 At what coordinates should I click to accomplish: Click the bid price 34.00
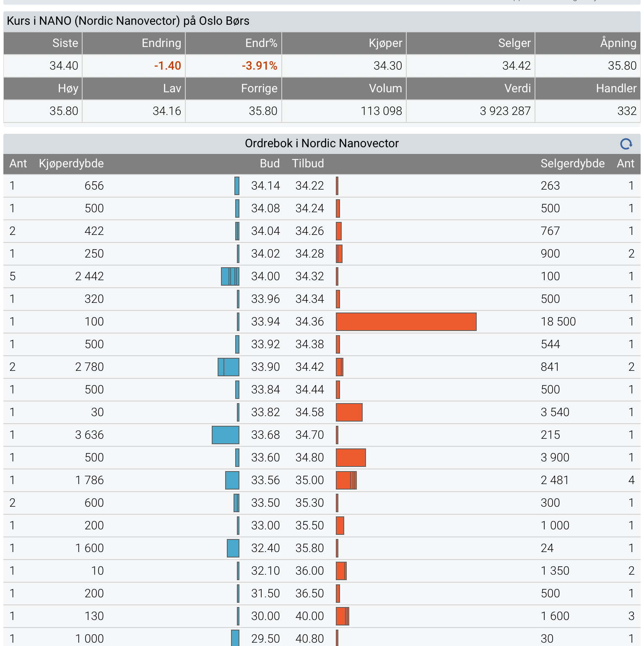click(265, 276)
